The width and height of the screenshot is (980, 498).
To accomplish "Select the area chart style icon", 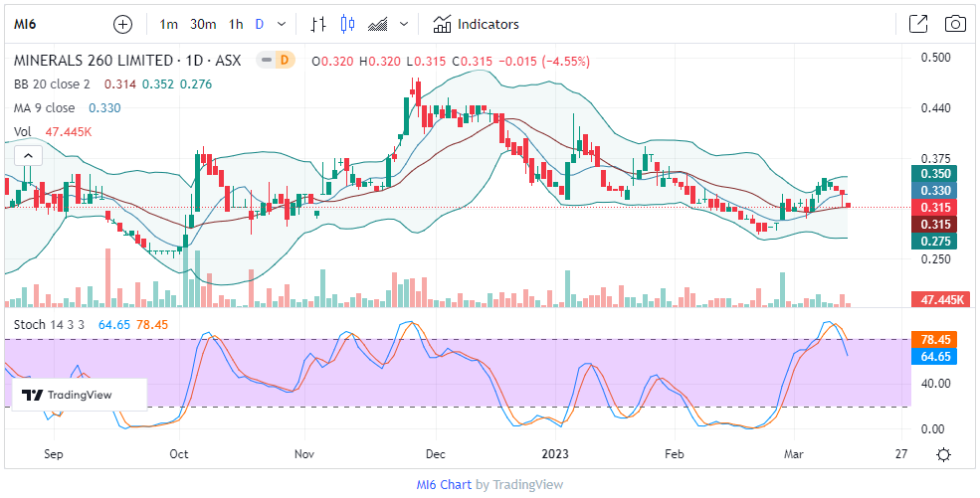I will pyautogui.click(x=377, y=24).
